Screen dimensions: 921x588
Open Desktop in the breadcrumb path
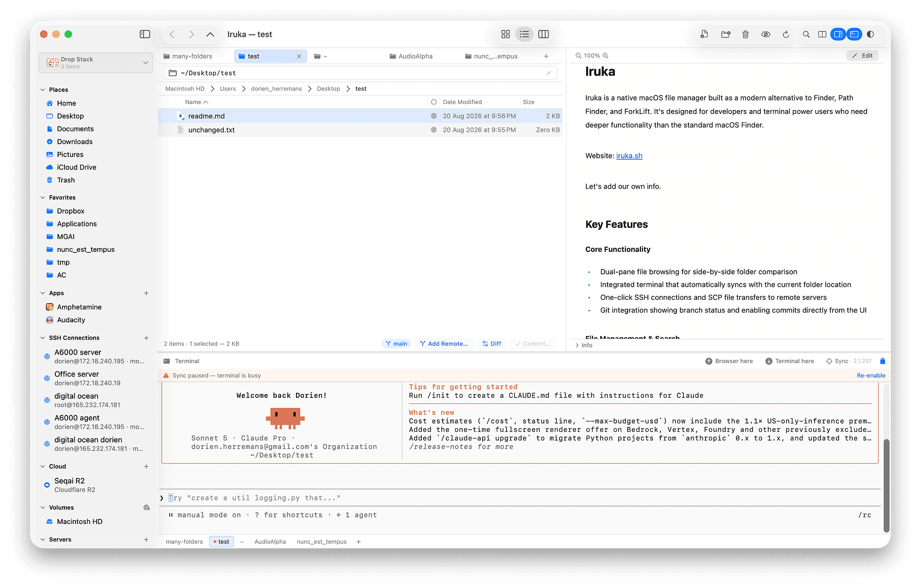pyautogui.click(x=328, y=89)
